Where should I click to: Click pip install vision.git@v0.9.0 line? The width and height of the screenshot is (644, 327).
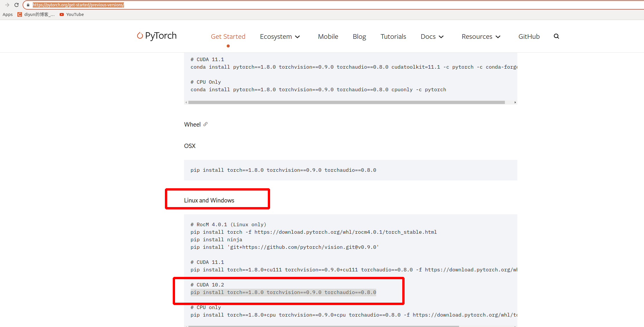click(x=285, y=247)
